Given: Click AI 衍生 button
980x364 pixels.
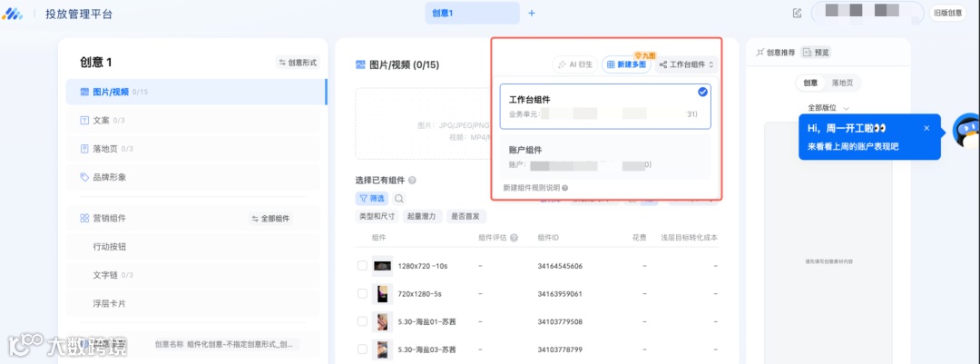Looking at the screenshot, I should click(x=574, y=64).
